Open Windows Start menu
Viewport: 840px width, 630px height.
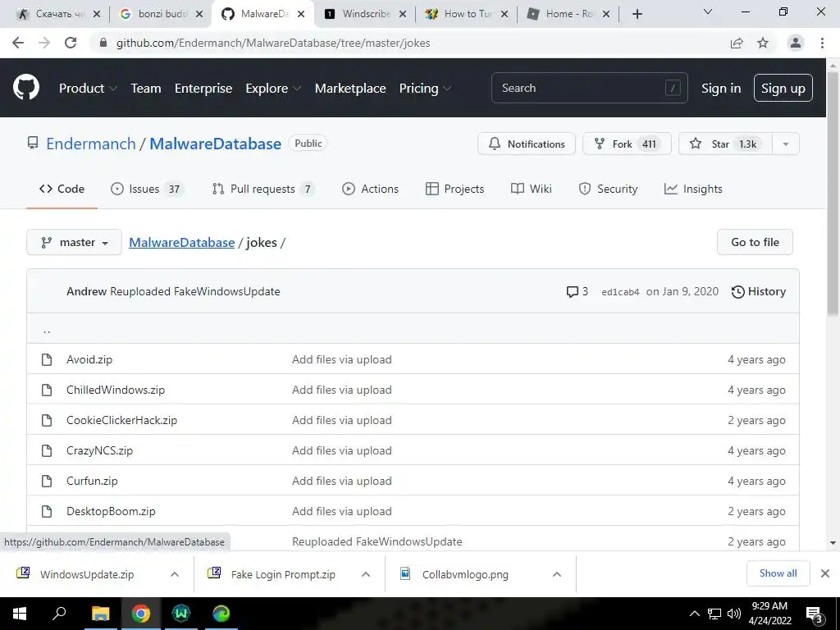click(20, 614)
